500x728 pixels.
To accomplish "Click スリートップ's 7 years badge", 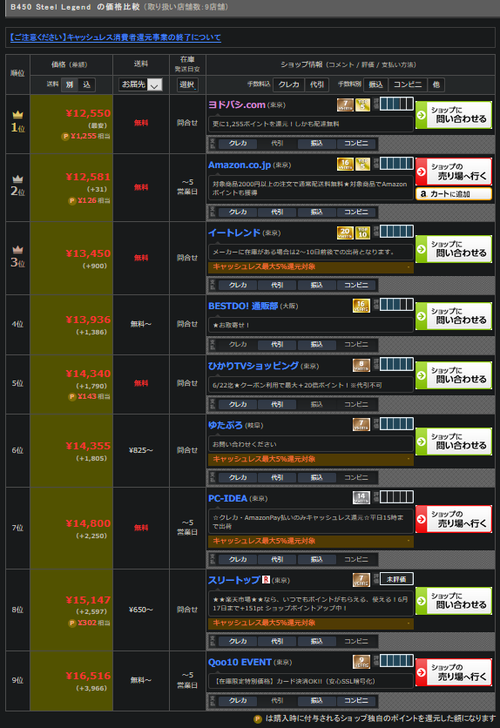I will pos(361,579).
